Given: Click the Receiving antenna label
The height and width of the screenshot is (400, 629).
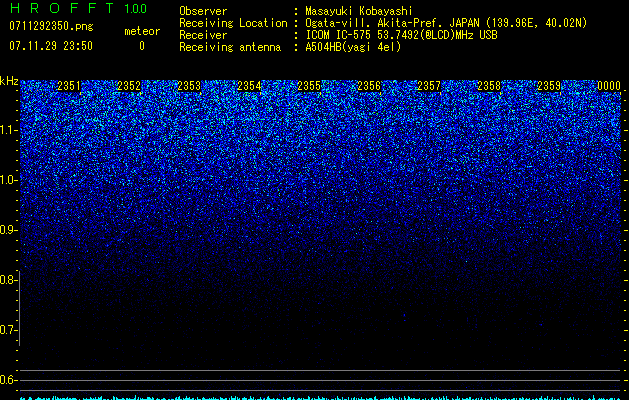Looking at the screenshot, I should [x=230, y=47].
